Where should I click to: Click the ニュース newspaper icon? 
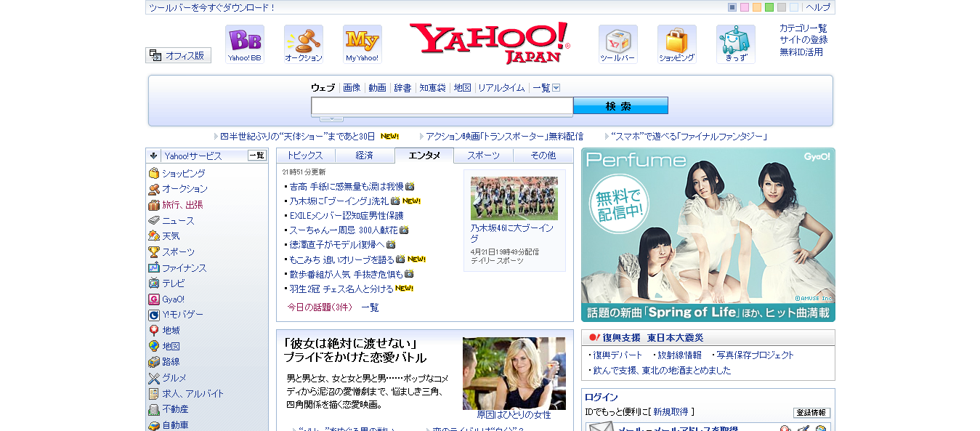pos(154,220)
